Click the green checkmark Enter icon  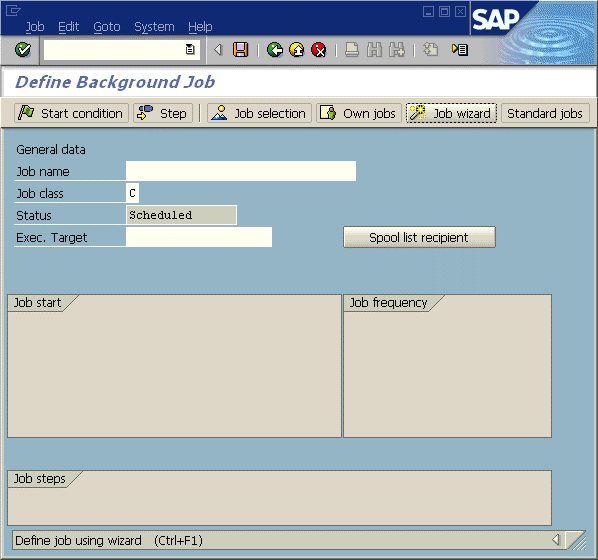click(23, 50)
